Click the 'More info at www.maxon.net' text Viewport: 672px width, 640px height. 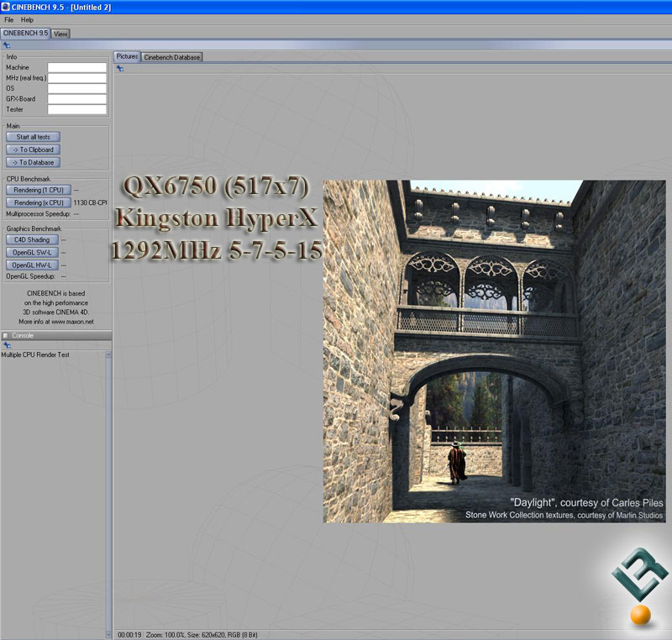click(x=56, y=322)
